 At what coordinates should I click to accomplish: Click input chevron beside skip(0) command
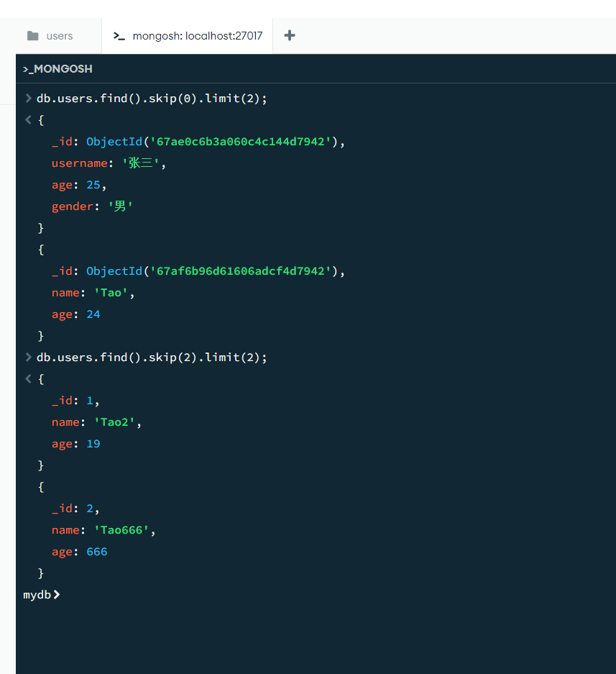coord(28,99)
